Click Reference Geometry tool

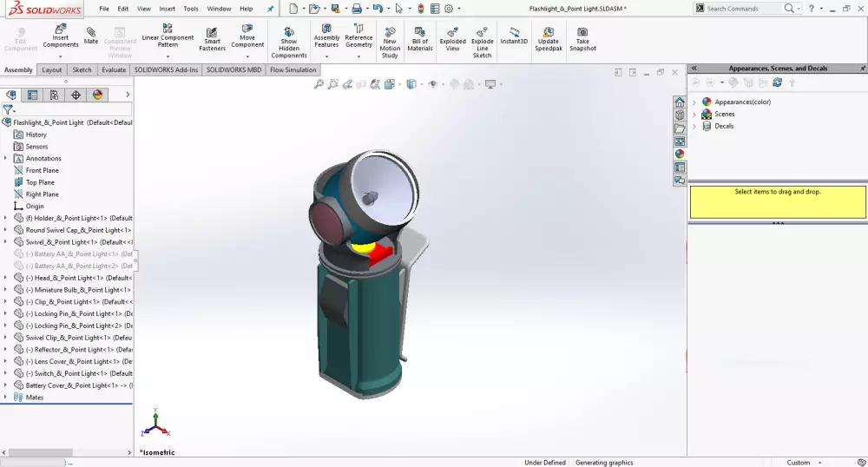[358, 36]
